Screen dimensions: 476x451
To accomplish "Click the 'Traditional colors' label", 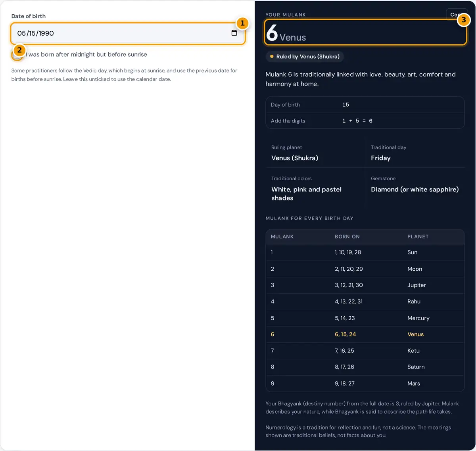I will pyautogui.click(x=292, y=179).
